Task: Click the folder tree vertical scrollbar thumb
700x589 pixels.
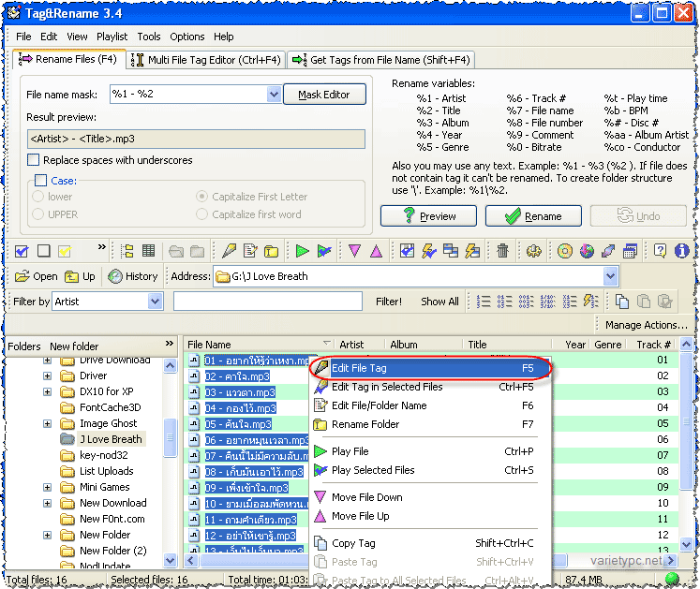Action: pyautogui.click(x=170, y=437)
